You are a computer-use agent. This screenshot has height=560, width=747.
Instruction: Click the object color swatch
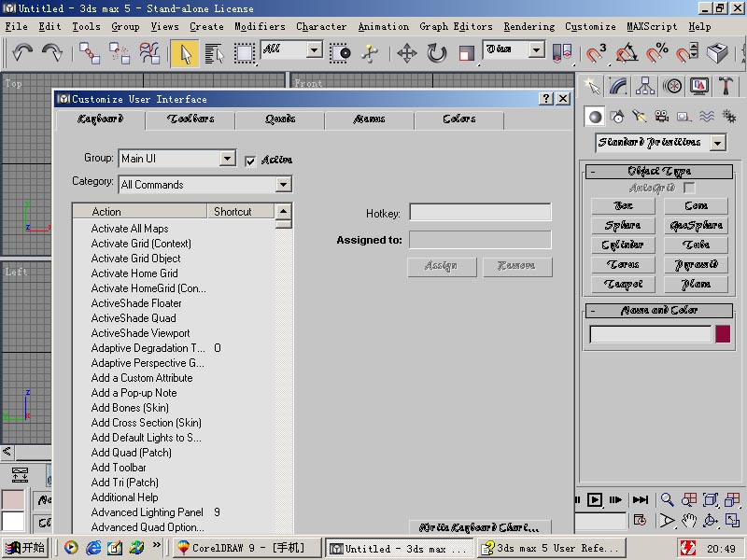(x=723, y=334)
